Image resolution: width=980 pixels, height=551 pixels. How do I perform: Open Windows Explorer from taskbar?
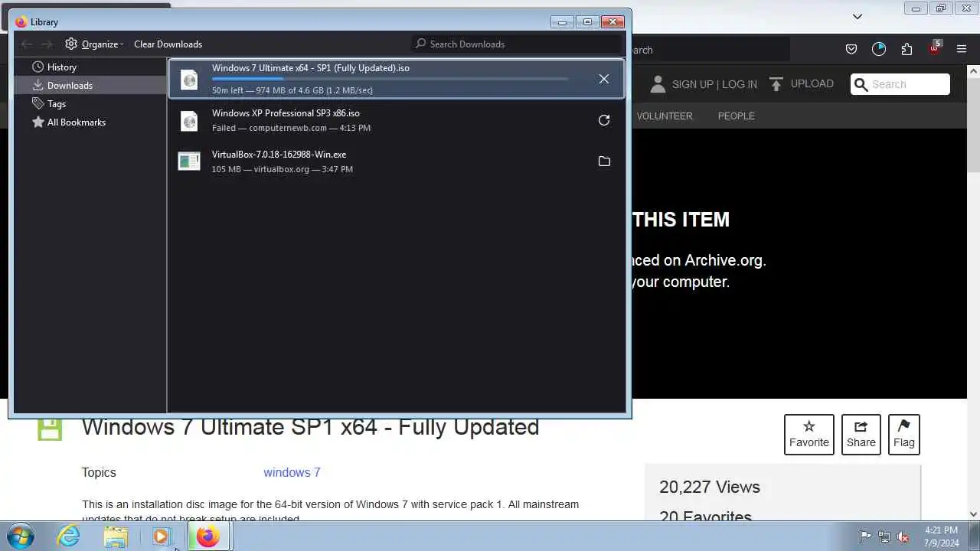pos(116,536)
